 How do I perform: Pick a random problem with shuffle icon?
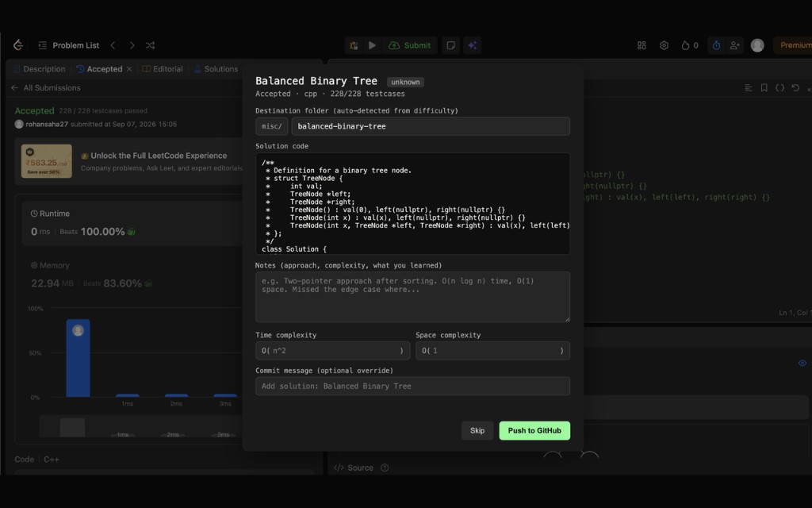tap(150, 45)
